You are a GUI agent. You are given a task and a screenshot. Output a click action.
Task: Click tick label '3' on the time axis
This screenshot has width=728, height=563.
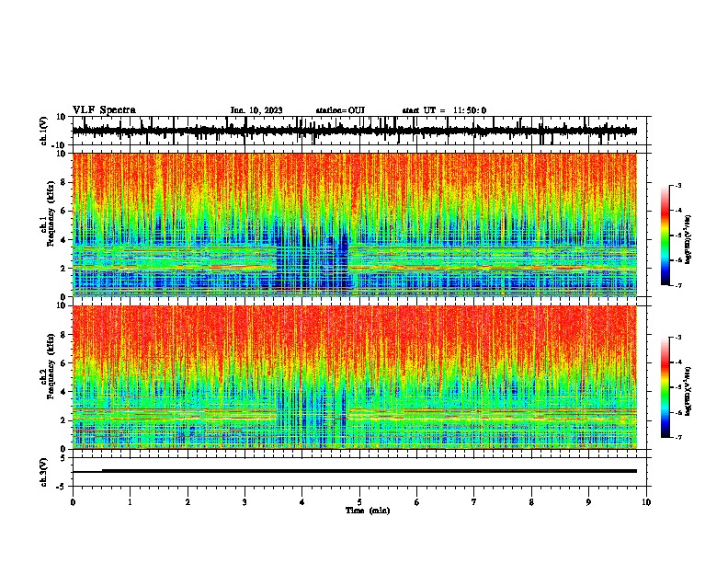tap(245, 502)
